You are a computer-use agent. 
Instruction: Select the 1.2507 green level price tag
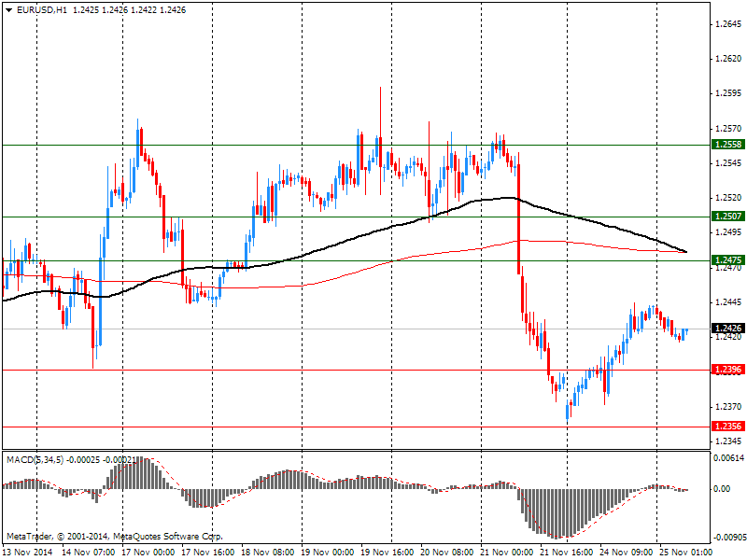coord(728,217)
